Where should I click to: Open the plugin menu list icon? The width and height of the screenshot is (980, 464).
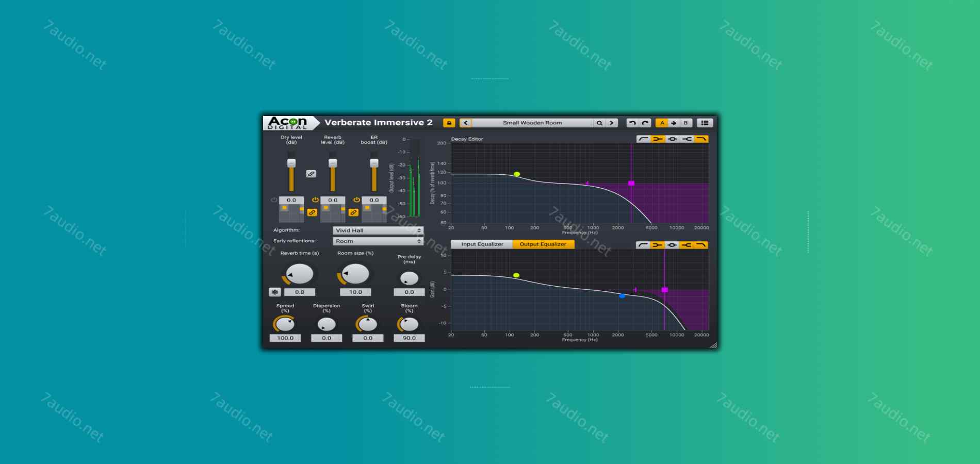tap(705, 123)
